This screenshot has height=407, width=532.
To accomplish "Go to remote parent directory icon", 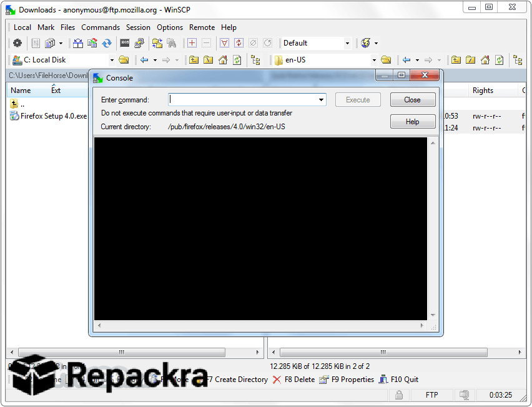I will point(456,60).
